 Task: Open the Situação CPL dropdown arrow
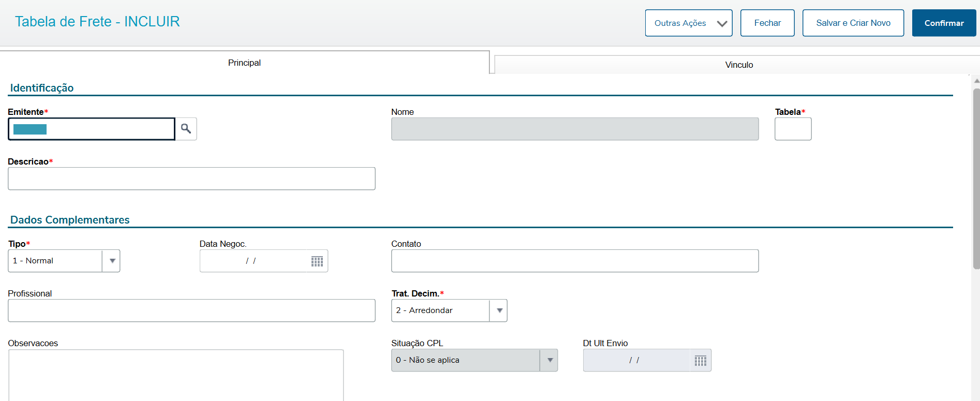tap(550, 360)
